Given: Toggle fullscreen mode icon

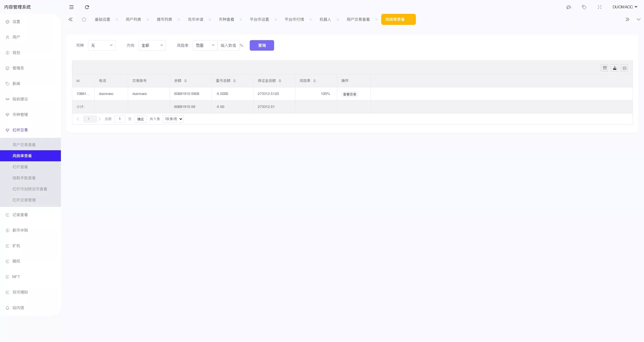Looking at the screenshot, I should (x=599, y=7).
